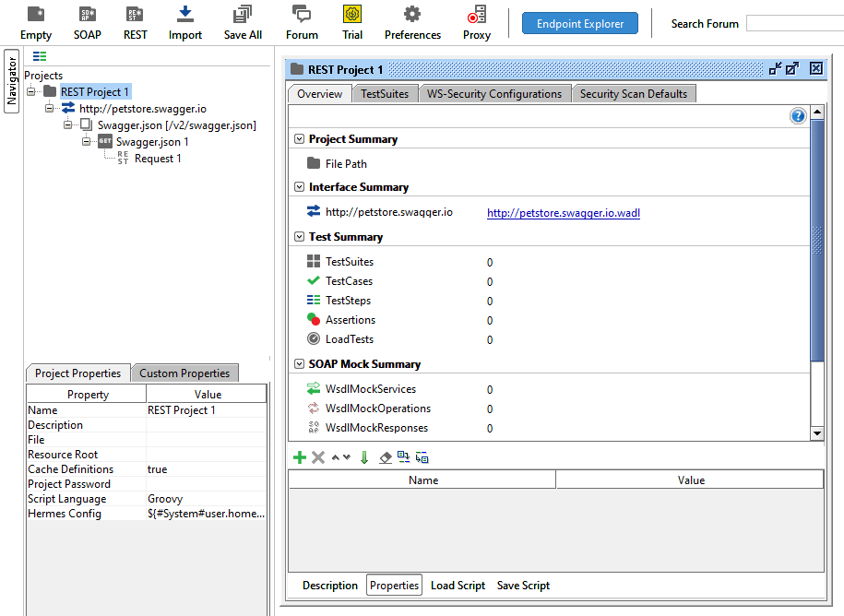Collapse the REST Project 1 tree node
Viewport: 844px width, 616px height.
point(31,92)
